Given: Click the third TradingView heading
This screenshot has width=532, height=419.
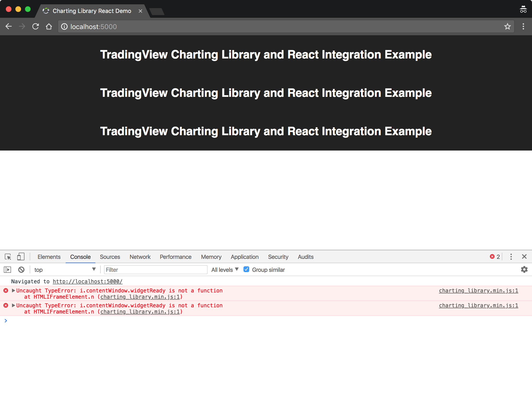Looking at the screenshot, I should (x=266, y=131).
